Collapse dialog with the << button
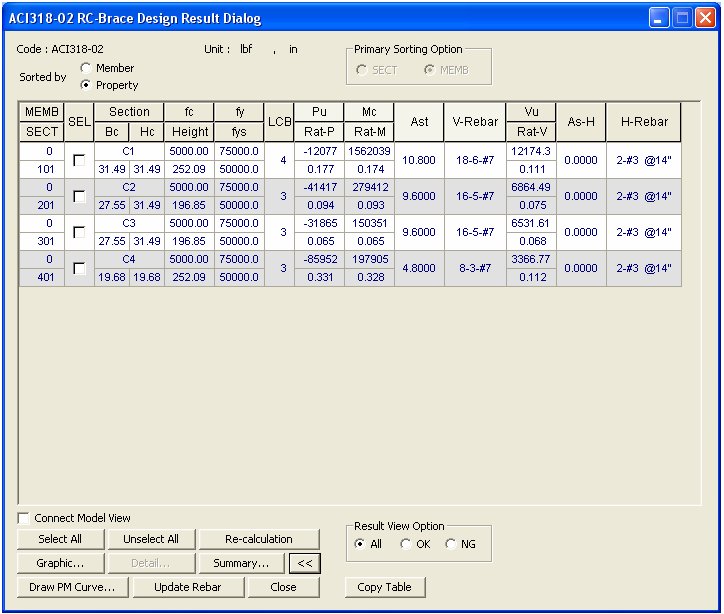The height and width of the screenshot is (614, 724). coord(305,563)
